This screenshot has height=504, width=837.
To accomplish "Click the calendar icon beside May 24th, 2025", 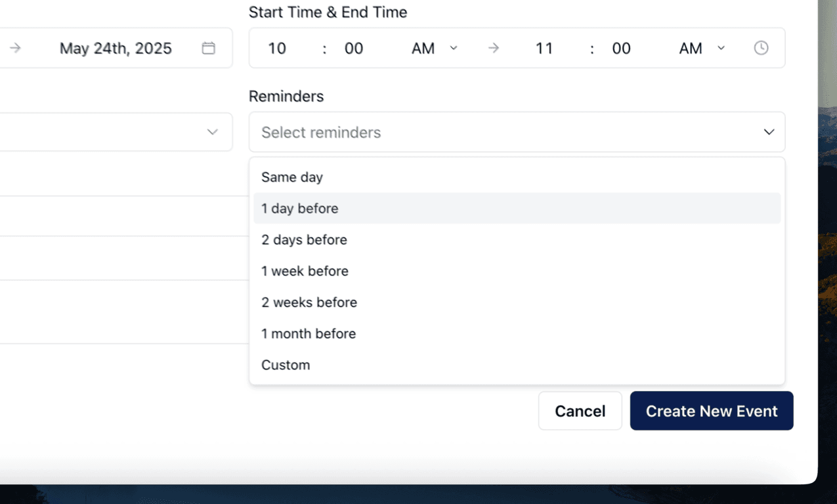I will coord(208,48).
